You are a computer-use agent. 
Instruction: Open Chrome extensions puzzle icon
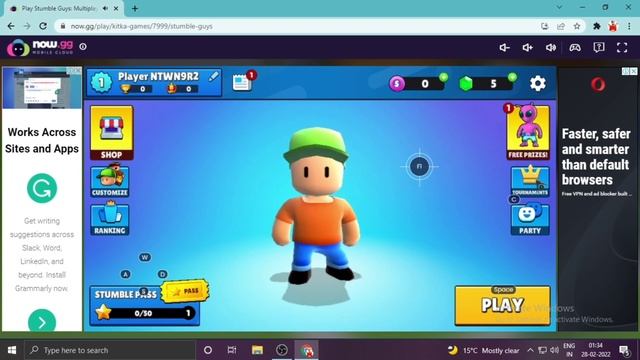pyautogui.click(x=596, y=26)
